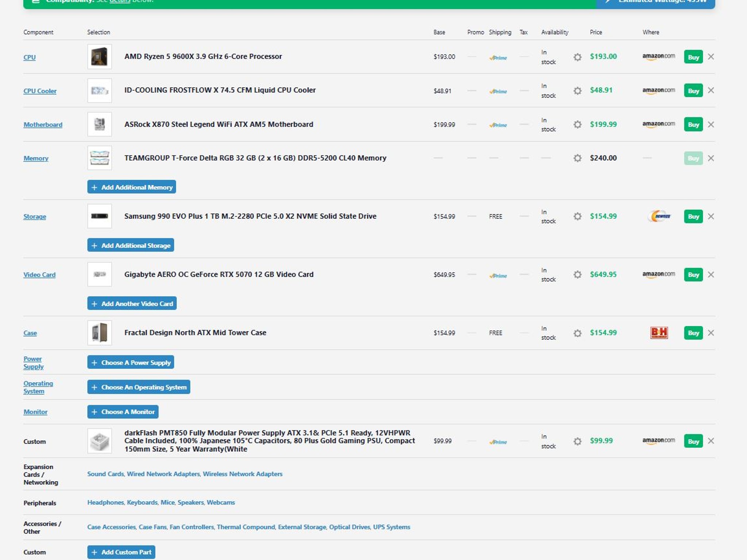
Task: Click amazon.com logo for ASRock motherboard
Action: click(658, 124)
